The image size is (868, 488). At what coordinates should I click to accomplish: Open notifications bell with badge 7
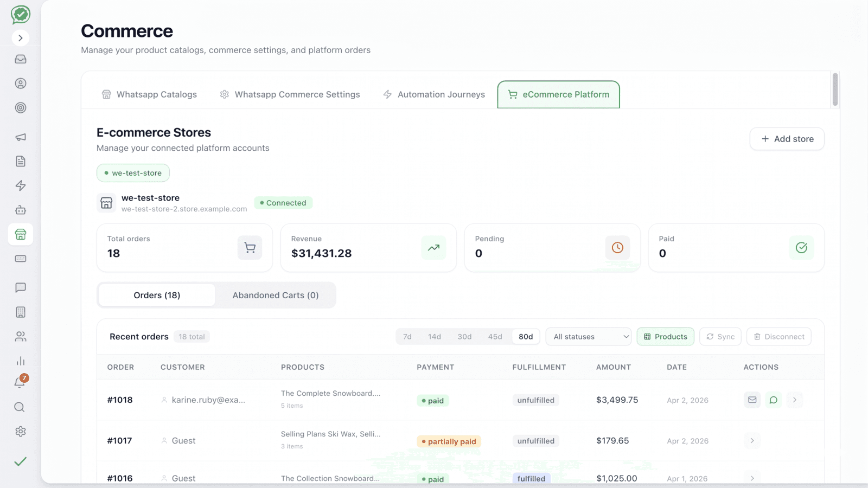pyautogui.click(x=21, y=382)
